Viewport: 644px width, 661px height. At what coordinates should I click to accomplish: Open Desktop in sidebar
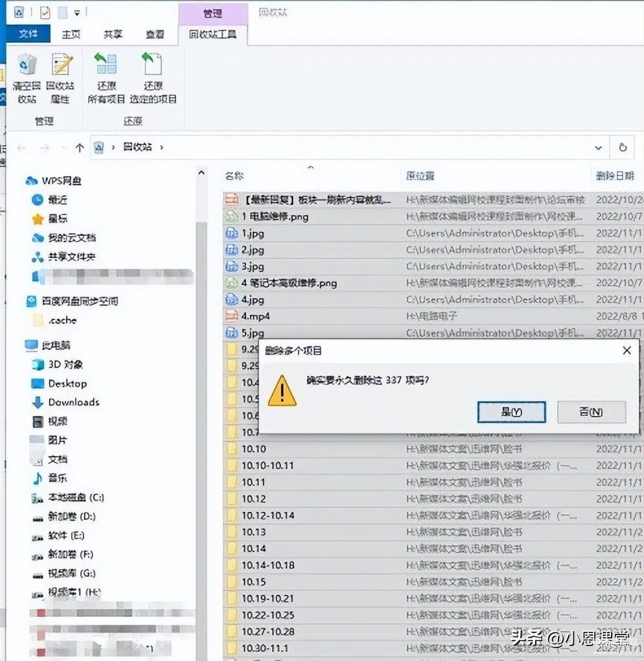click(x=67, y=384)
